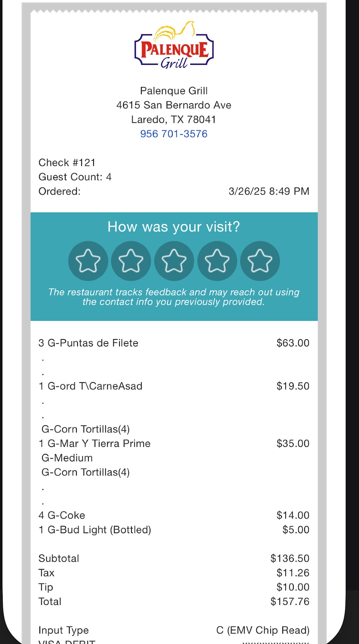Click the $10.00 tip amount
Image resolution: width=359 pixels, height=644 pixels.
coord(293,587)
